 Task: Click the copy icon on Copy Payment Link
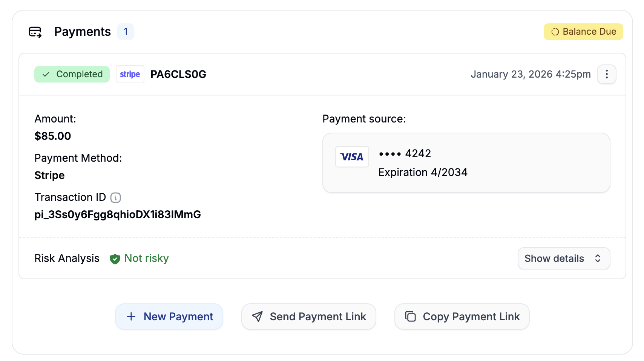point(410,317)
